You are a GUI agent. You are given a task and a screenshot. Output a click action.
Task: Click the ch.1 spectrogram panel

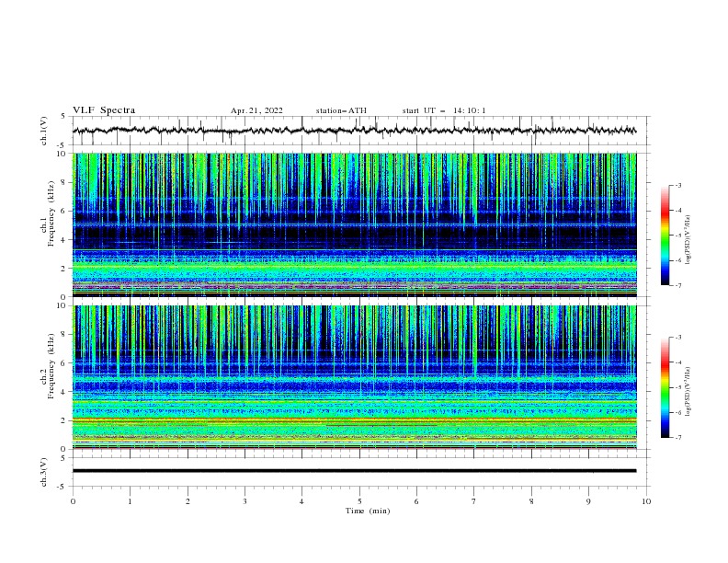point(355,224)
